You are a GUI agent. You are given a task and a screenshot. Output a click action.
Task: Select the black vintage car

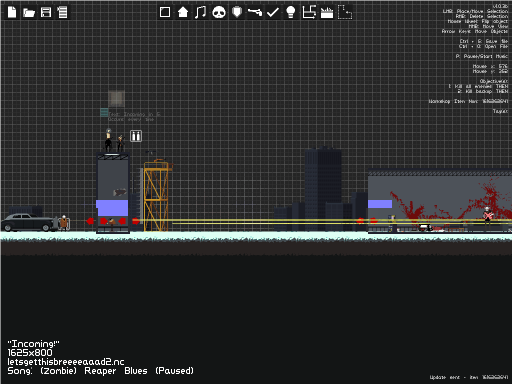tap(29, 222)
